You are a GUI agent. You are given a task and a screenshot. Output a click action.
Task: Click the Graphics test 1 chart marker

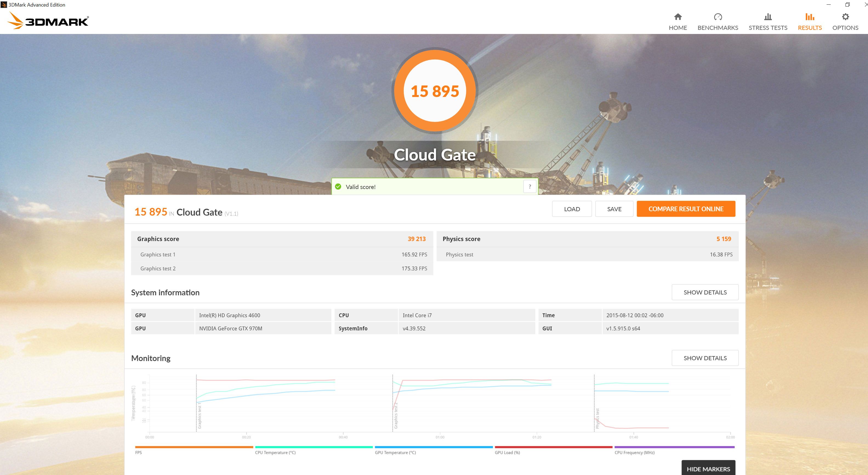click(x=199, y=415)
